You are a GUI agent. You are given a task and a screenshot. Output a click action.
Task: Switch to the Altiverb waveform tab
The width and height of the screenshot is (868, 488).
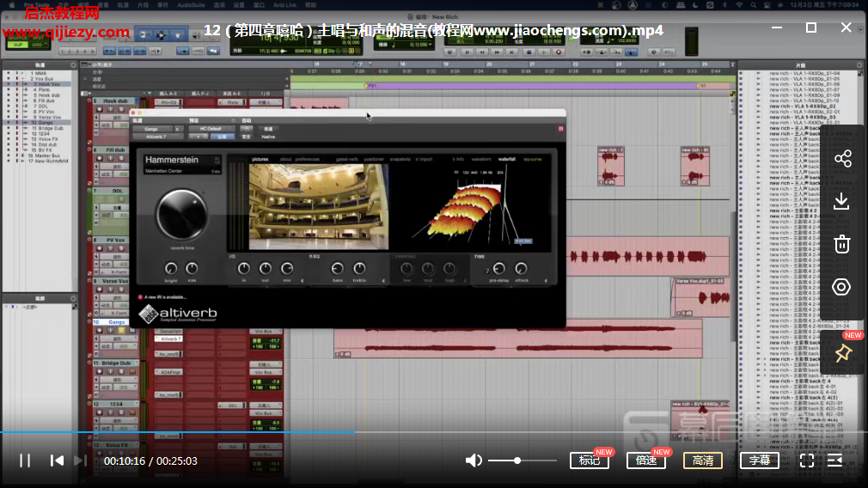click(481, 159)
